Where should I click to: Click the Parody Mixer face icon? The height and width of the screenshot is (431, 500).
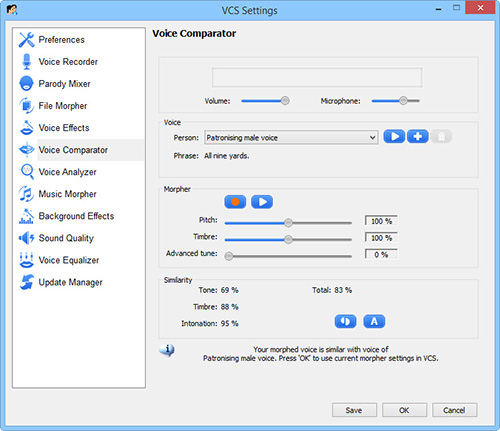(26, 84)
